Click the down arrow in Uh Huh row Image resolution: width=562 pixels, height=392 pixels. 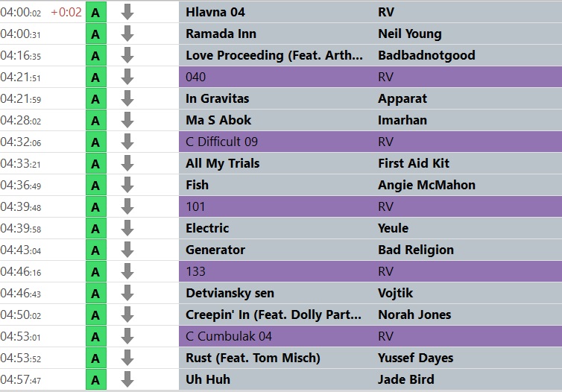(127, 379)
